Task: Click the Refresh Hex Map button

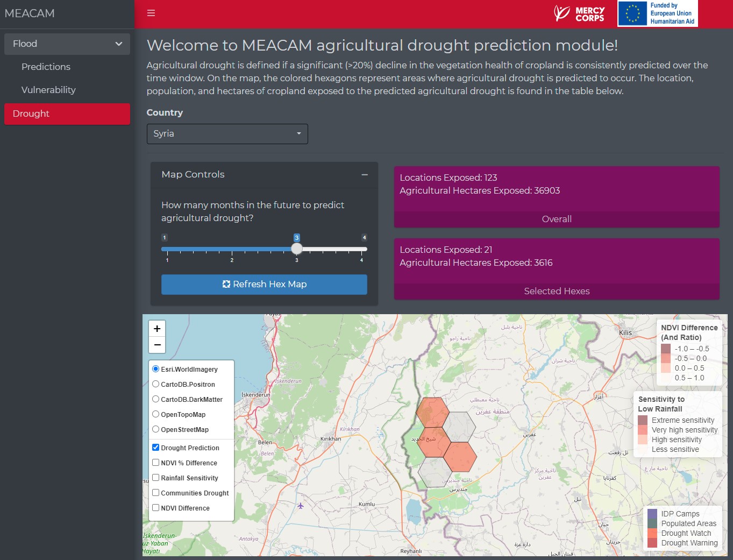Action: coord(264,284)
